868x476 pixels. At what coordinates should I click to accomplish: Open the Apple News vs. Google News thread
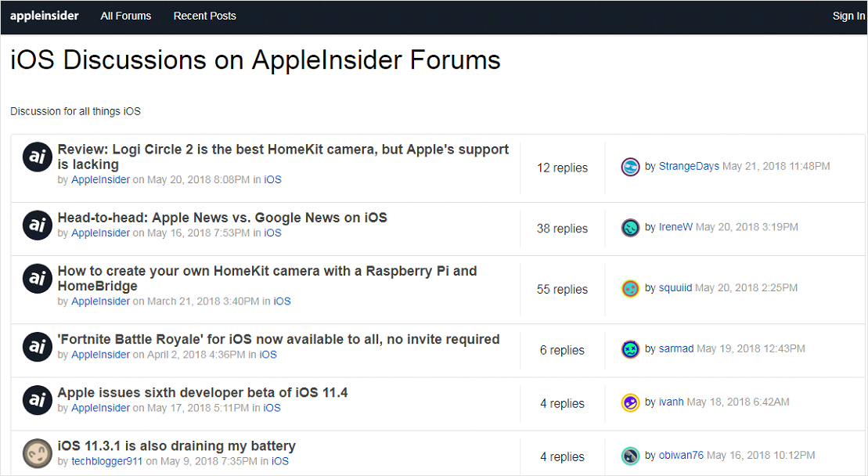222,218
